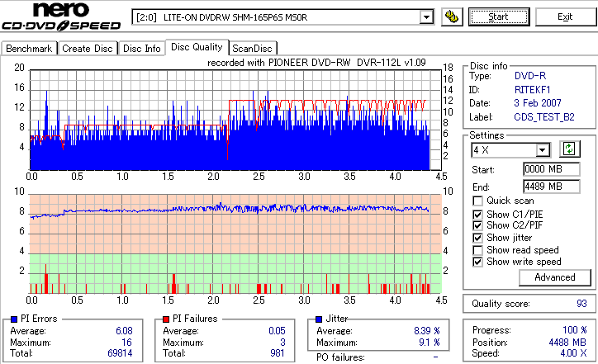
Task: Click the Exit button
Action: click(x=565, y=17)
